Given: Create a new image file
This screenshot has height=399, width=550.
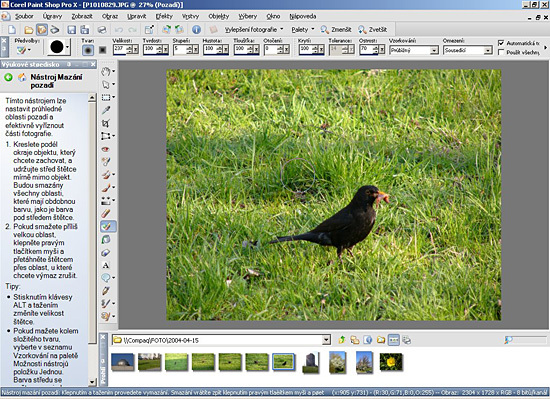Looking at the screenshot, I should pos(12,30).
